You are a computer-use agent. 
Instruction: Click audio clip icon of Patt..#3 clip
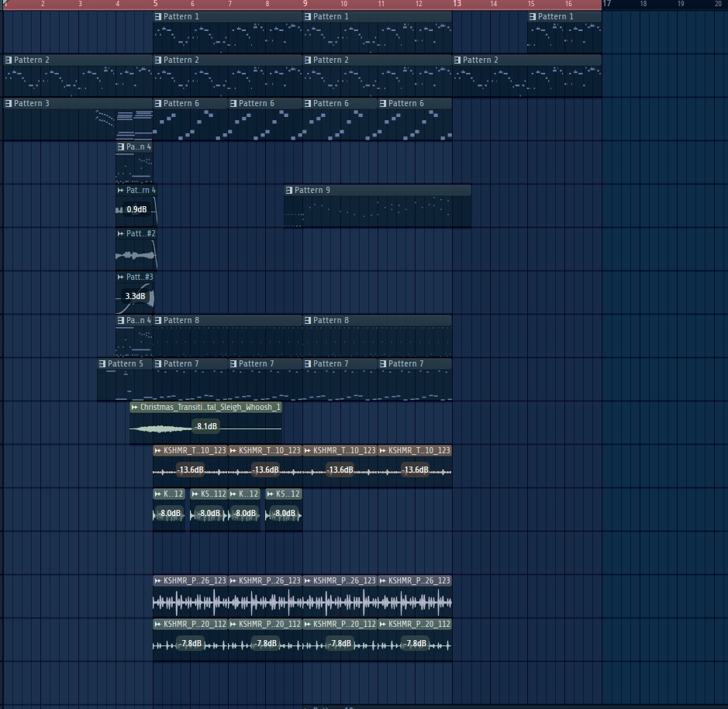(x=121, y=277)
